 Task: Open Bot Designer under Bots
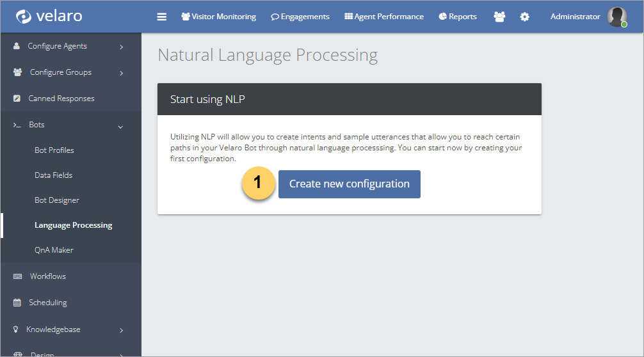[57, 200]
